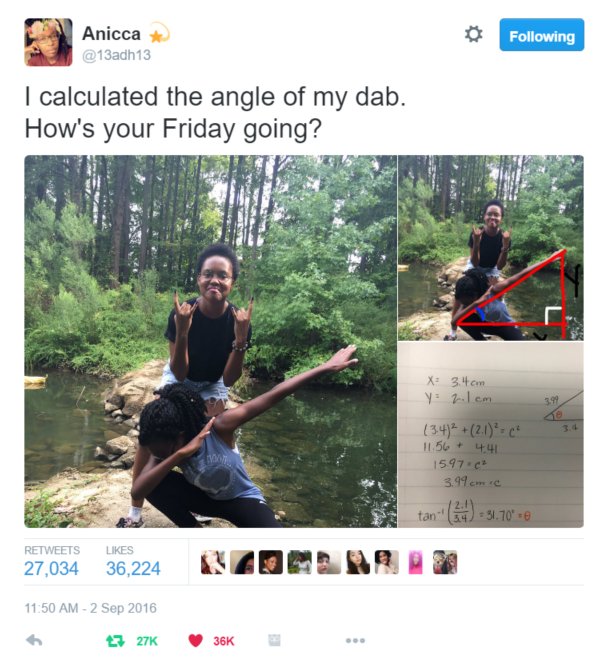View the 27,034 retweets list
Viewport: 598px width, 662px height.
pos(51,568)
